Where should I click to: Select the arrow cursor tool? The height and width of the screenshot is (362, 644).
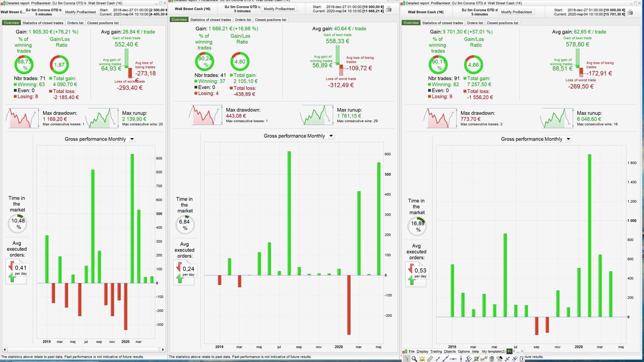tap(407, 359)
